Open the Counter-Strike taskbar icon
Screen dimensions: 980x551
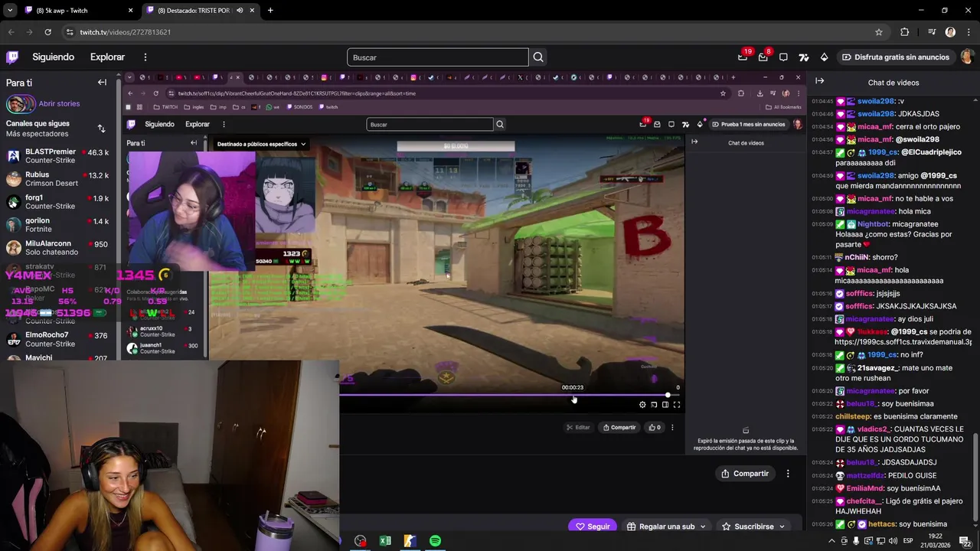pos(410,541)
